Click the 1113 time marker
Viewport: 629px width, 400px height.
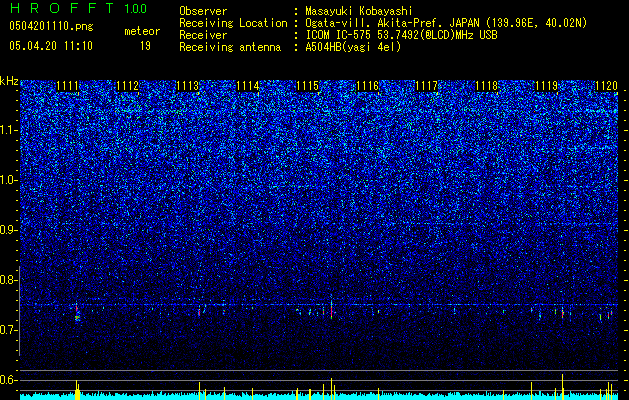pyautogui.click(x=187, y=86)
